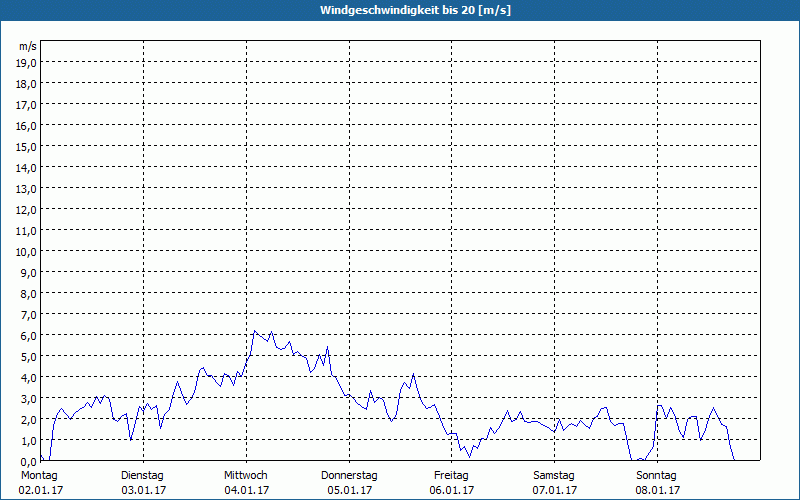This screenshot has width=800, height=500.
Task: Select the Donnerstag 05.01.17 day label
Action: 349,483
